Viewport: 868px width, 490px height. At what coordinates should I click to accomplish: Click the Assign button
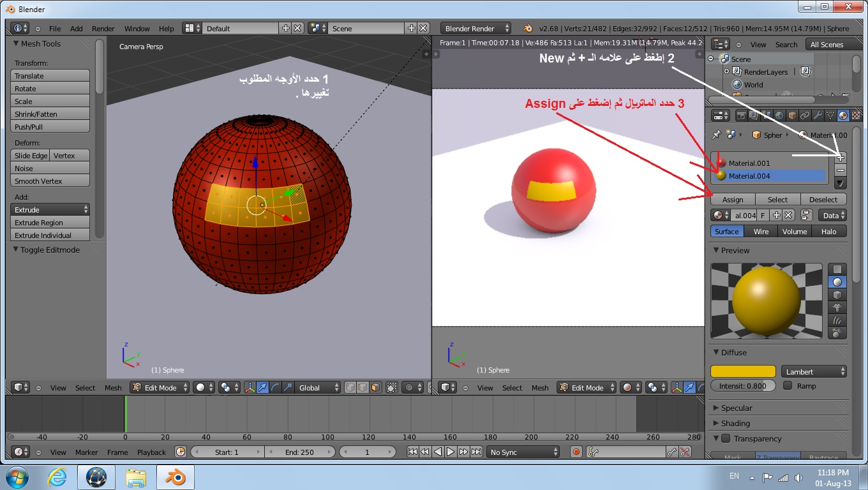point(733,200)
